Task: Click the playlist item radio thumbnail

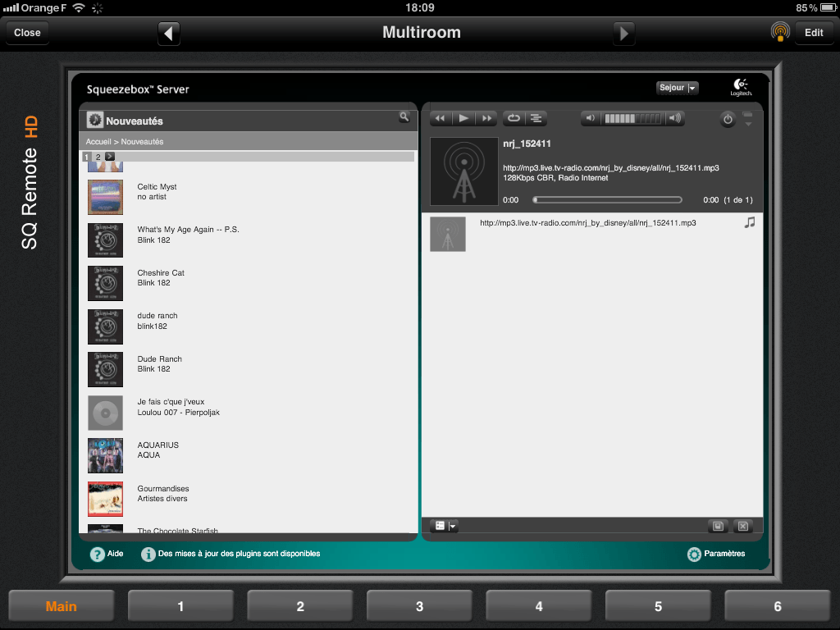Action: 448,234
